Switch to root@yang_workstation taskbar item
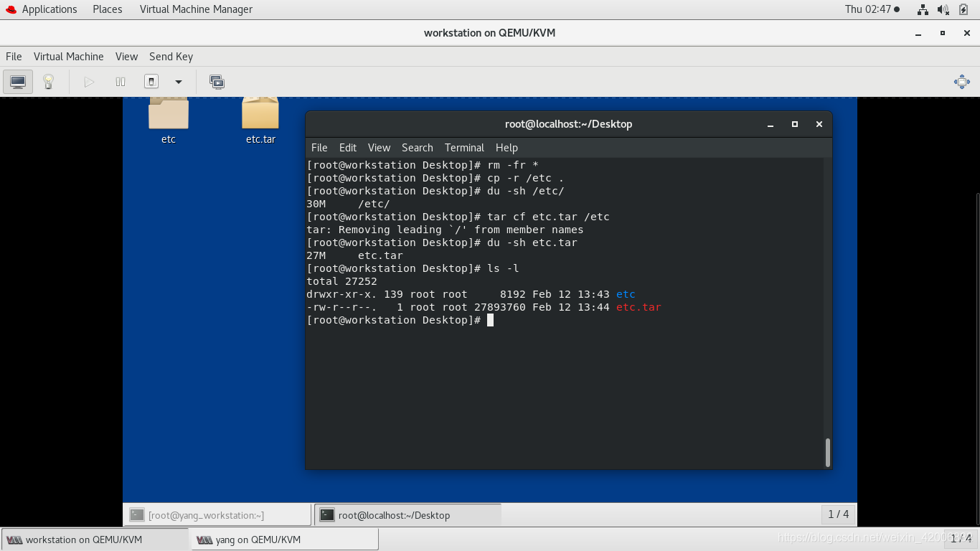 (x=218, y=515)
